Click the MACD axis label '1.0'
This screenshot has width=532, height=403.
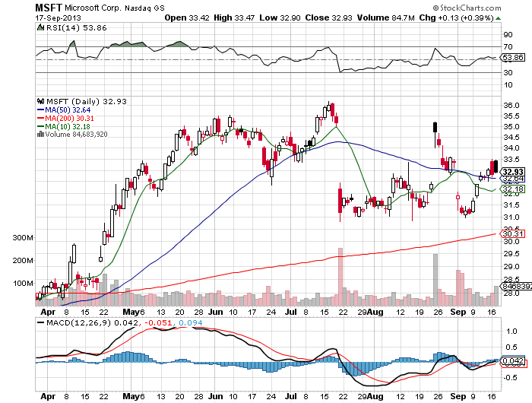click(511, 331)
